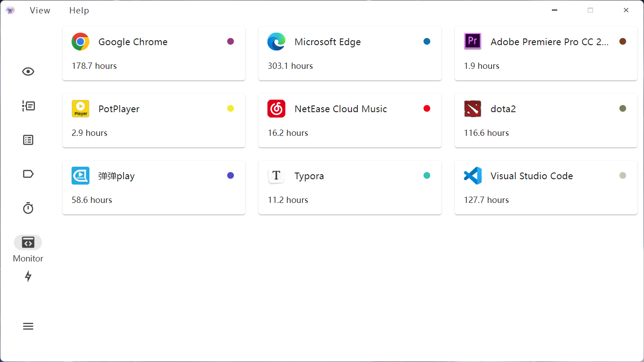Pick the gray color dot for Visual Studio Code
644x362 pixels.
tap(623, 176)
